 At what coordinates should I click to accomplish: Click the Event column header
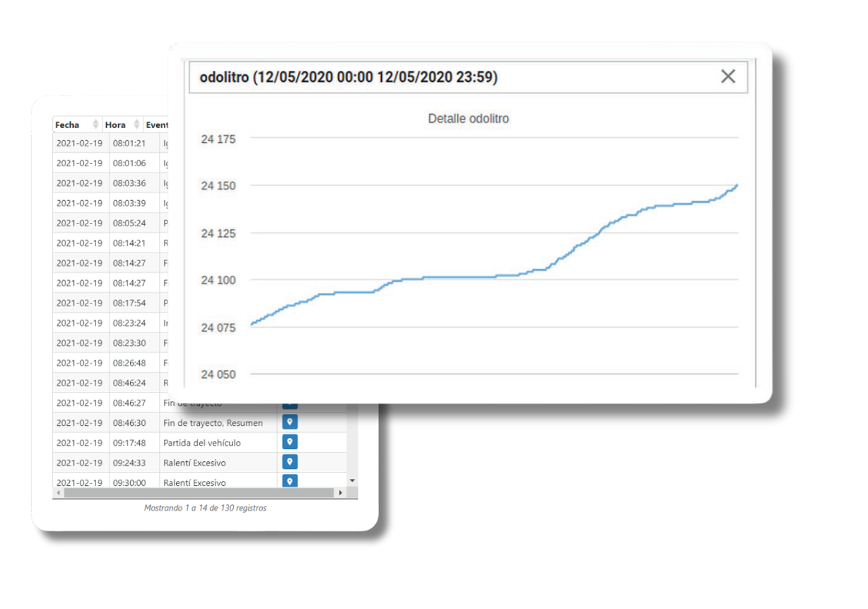[x=156, y=124]
